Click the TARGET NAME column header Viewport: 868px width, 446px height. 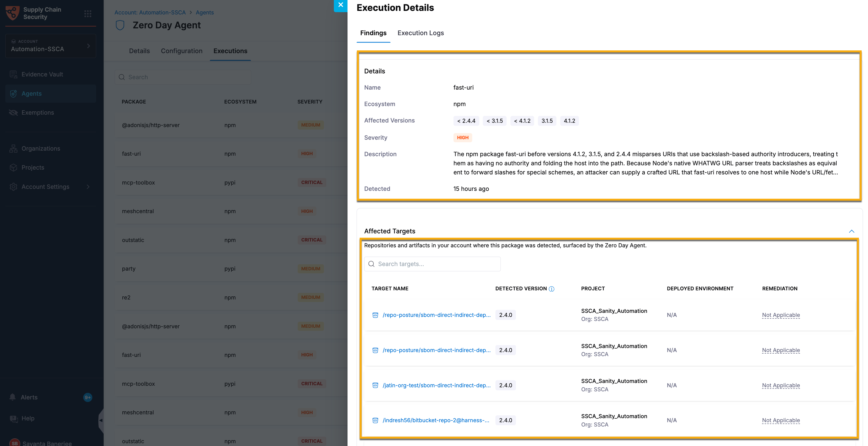click(x=390, y=289)
